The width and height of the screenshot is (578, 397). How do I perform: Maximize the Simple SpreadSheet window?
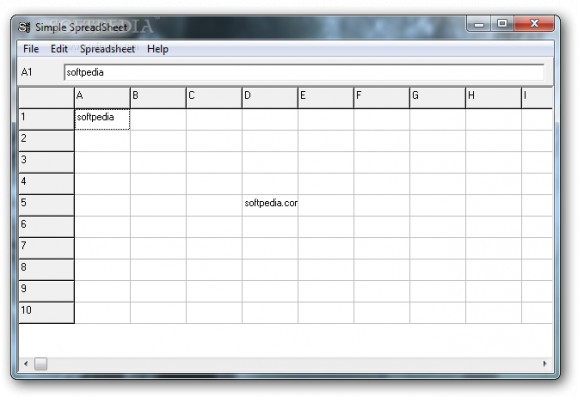(x=502, y=24)
